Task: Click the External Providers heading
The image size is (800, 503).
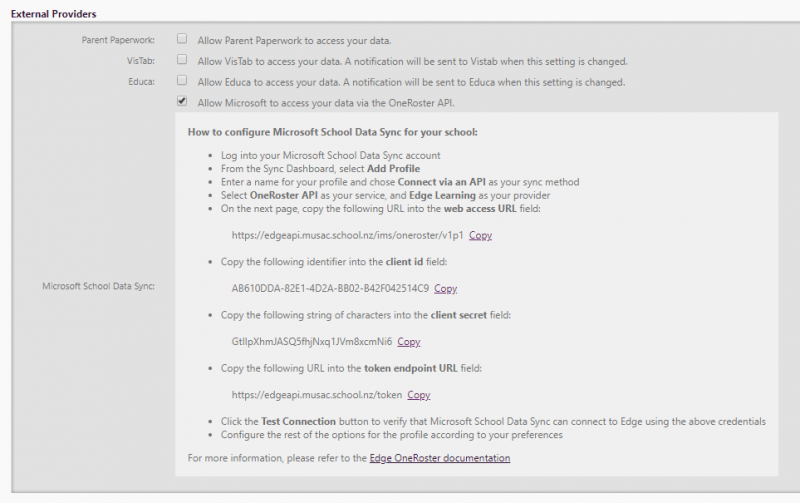Action: (54, 14)
